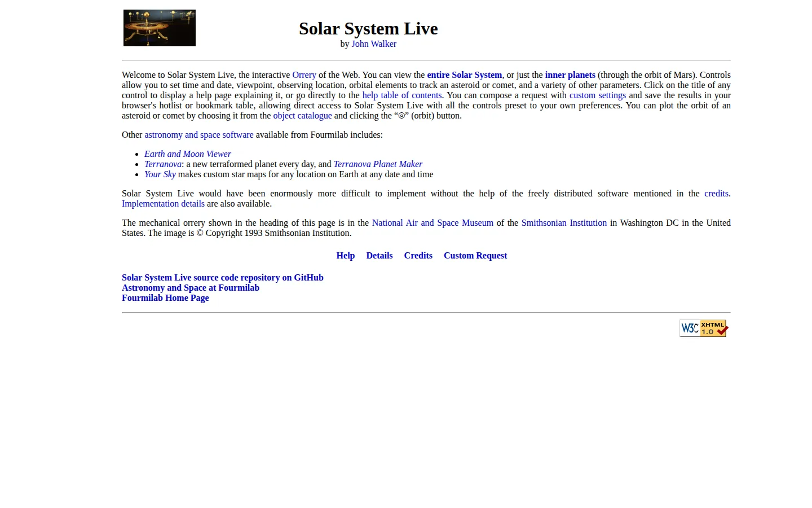
Task: Open astronomy and space software link
Action: click(199, 135)
